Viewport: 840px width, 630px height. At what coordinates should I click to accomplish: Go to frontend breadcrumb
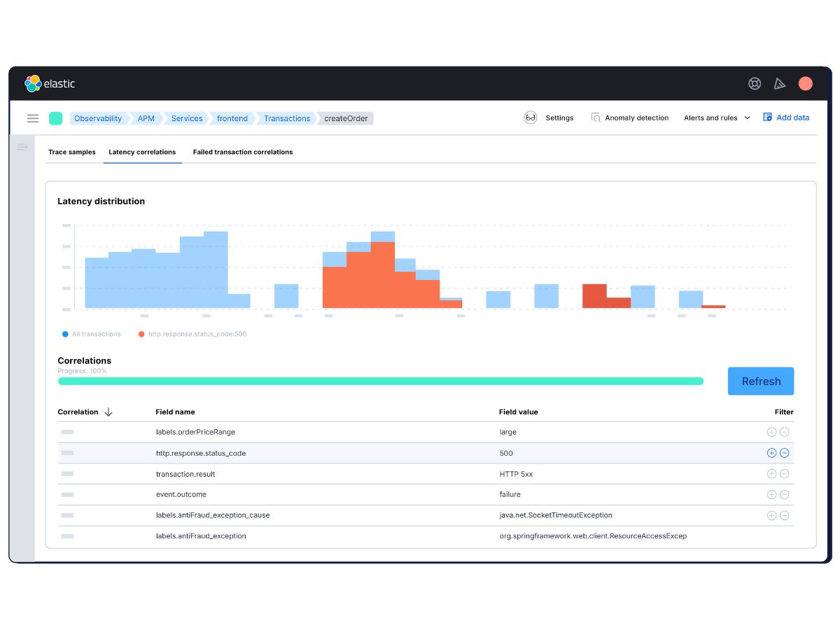[232, 118]
